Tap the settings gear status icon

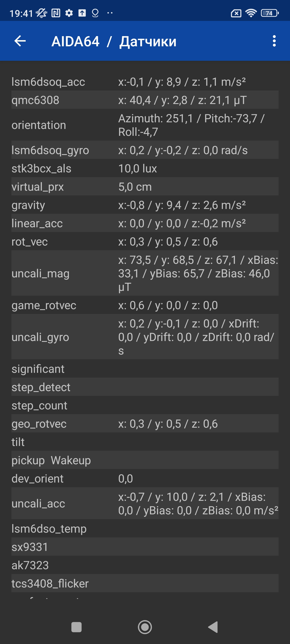coord(69,13)
